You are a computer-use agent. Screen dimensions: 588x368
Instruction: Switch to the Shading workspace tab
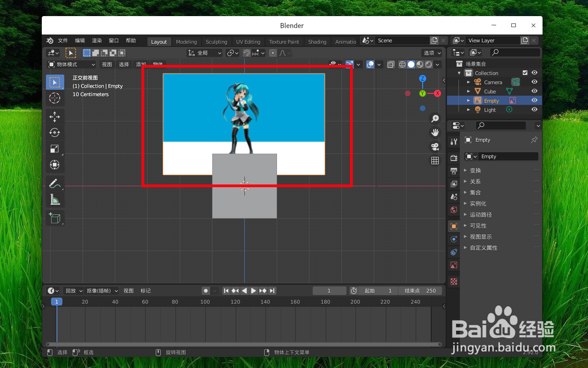tap(317, 42)
